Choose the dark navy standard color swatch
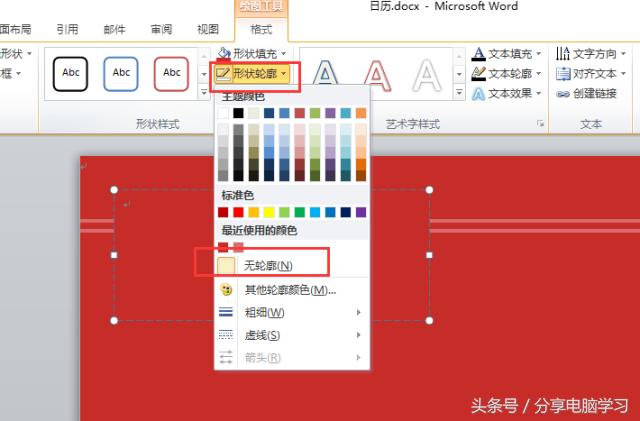 coord(346,212)
